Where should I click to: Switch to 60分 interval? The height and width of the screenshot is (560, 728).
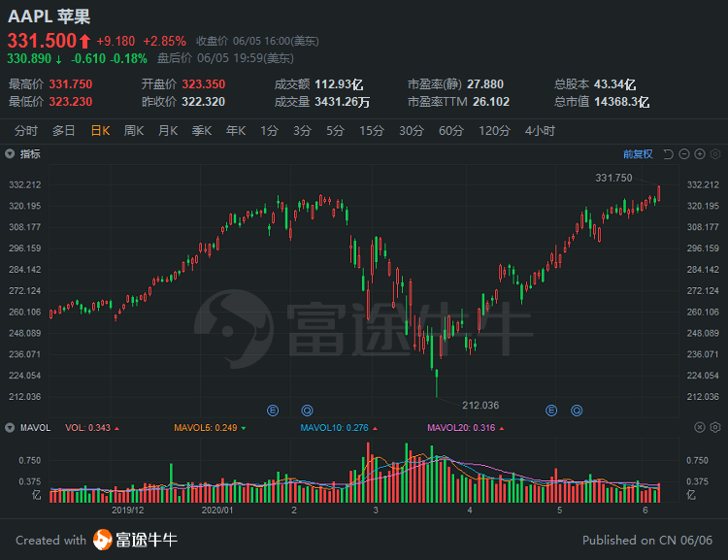(450, 131)
